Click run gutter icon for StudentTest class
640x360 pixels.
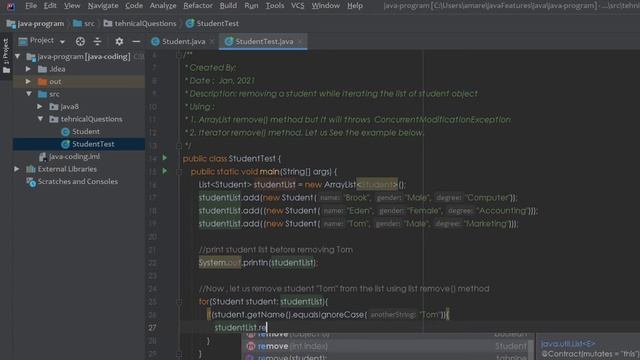click(x=165, y=158)
